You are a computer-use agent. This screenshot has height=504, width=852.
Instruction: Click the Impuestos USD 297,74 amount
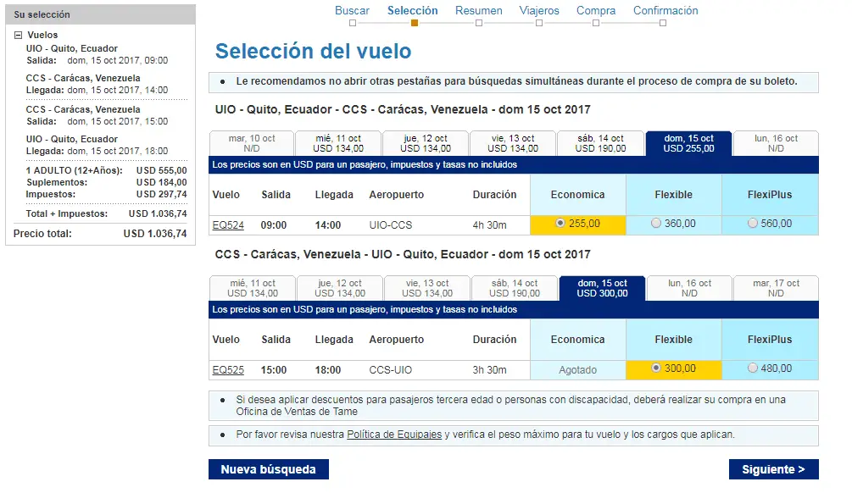(161, 195)
